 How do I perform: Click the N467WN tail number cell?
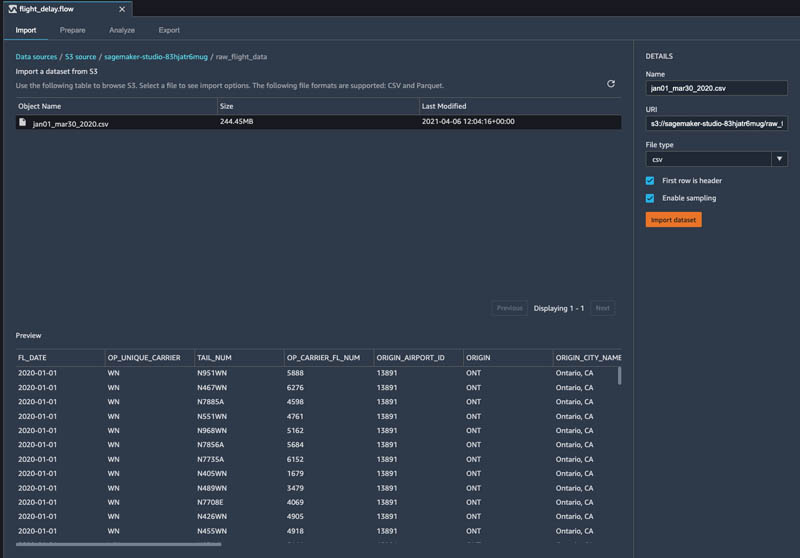[x=212, y=388]
